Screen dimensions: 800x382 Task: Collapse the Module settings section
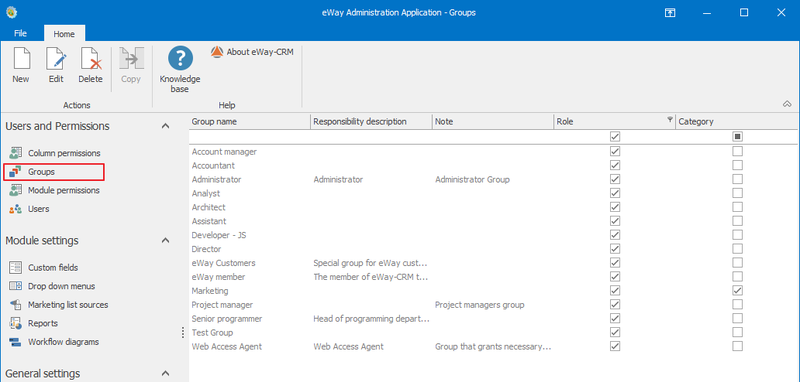click(165, 240)
